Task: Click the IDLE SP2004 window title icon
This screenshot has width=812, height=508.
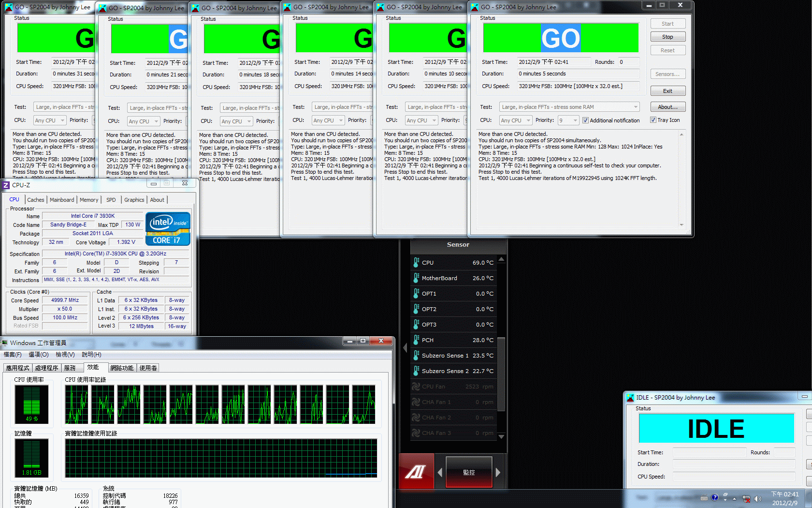Action: point(630,398)
